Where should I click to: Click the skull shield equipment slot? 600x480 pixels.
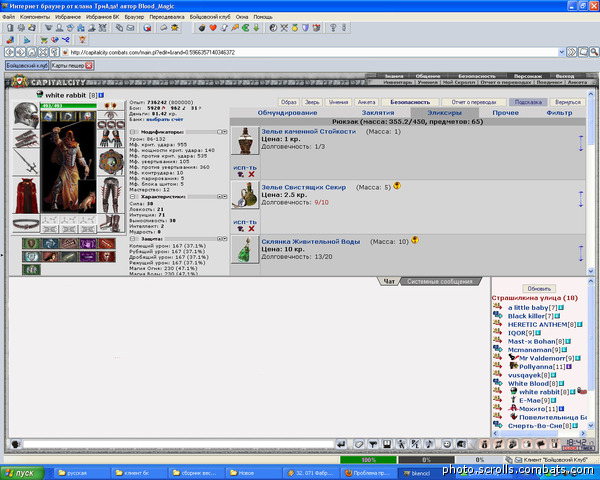pyautogui.click(x=111, y=162)
